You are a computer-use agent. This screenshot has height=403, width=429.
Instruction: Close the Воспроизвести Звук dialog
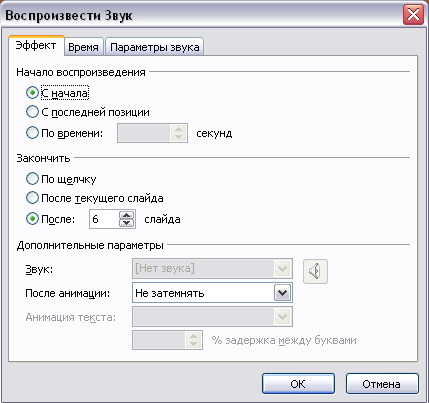tap(413, 15)
